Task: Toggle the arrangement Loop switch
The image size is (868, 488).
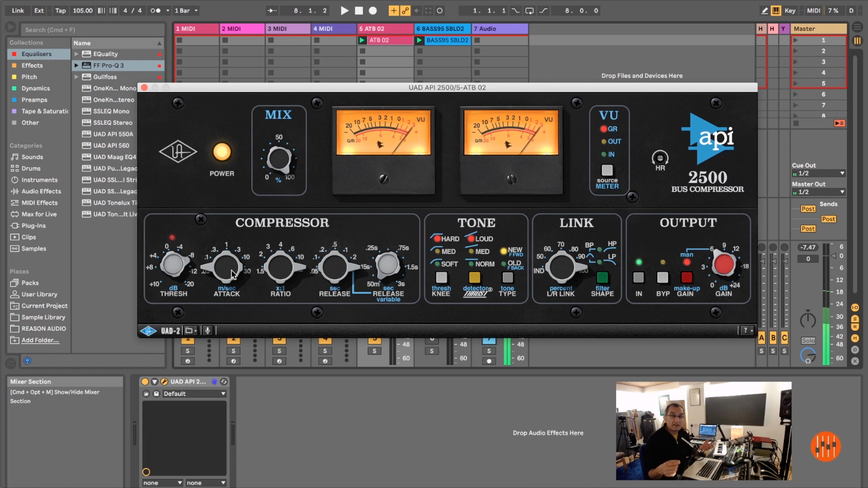Action: tap(530, 10)
